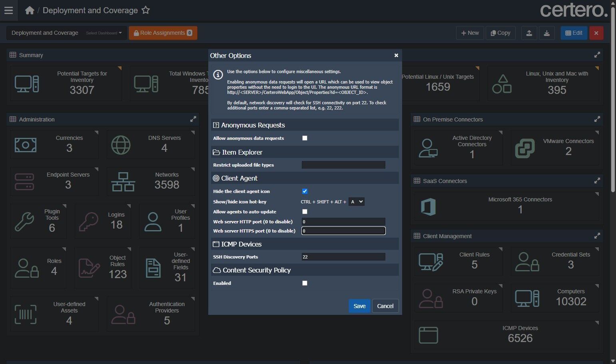Click the DNS Servers globe icon
This screenshot has width=616, height=364.
(x=121, y=145)
